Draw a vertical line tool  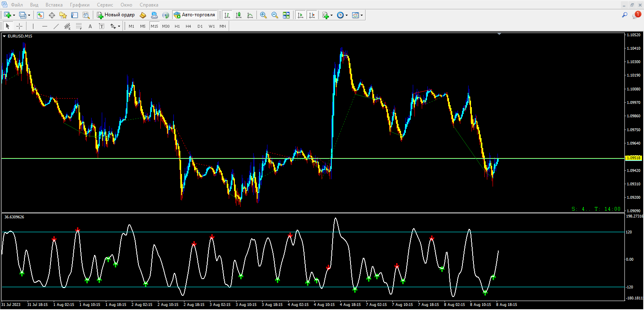tap(33, 26)
